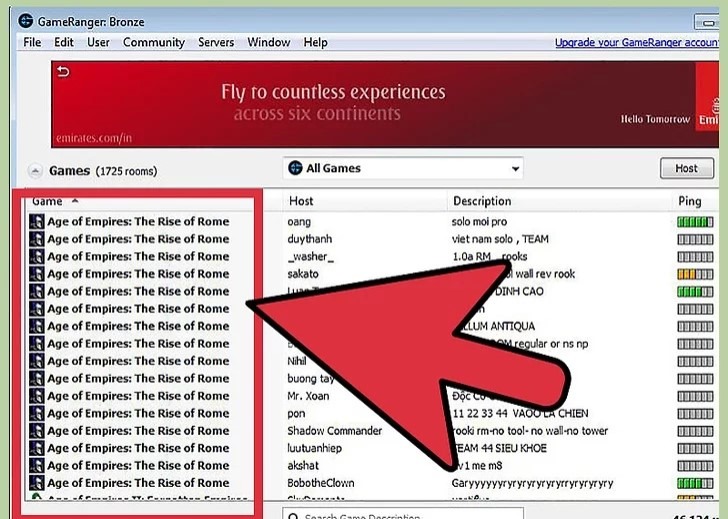Click the ping bar in Shadow Commander's row
Screen dimensions: 728x519
click(695, 431)
